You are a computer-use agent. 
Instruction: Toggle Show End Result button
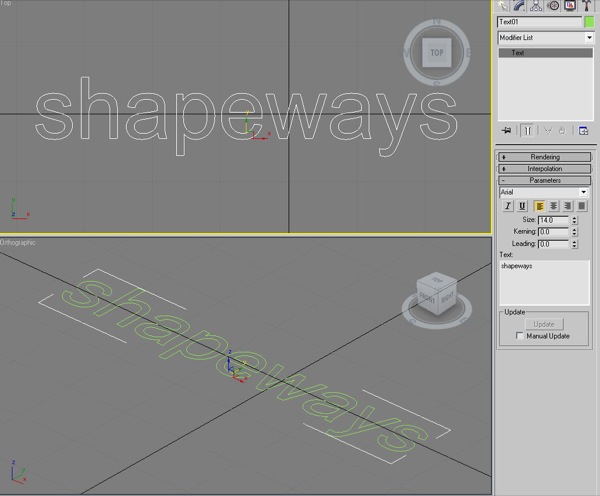coord(527,131)
